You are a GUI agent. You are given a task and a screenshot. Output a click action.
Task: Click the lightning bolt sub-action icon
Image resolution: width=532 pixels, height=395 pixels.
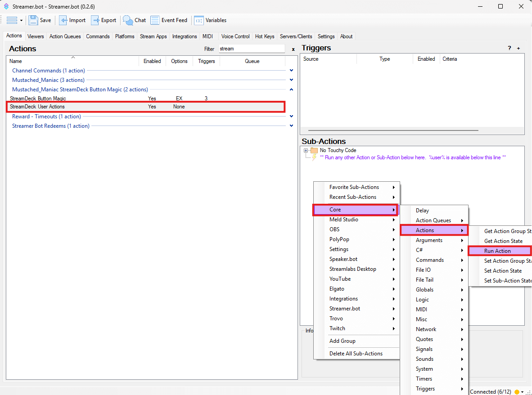coord(314,157)
